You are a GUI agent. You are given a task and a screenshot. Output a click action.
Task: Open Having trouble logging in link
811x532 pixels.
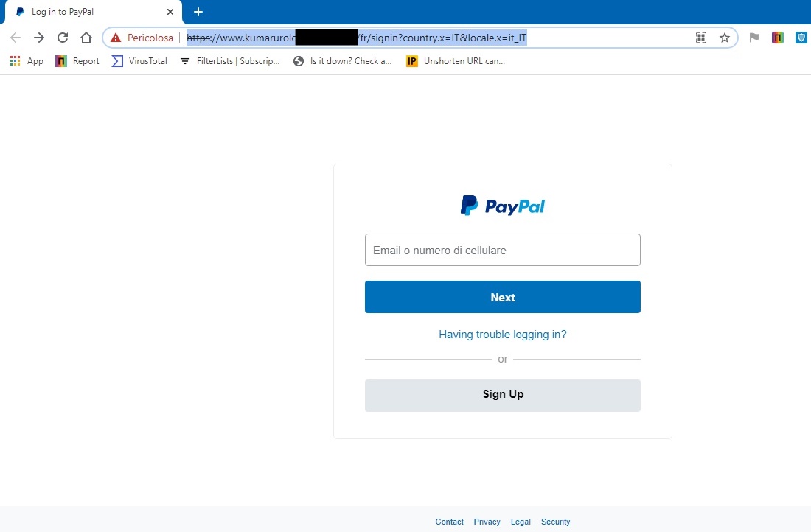(x=503, y=335)
